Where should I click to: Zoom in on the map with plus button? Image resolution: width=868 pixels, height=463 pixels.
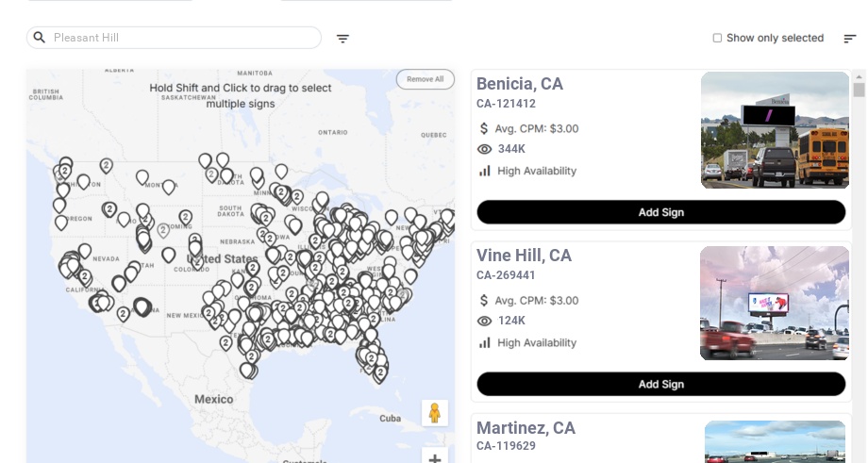[435, 458]
